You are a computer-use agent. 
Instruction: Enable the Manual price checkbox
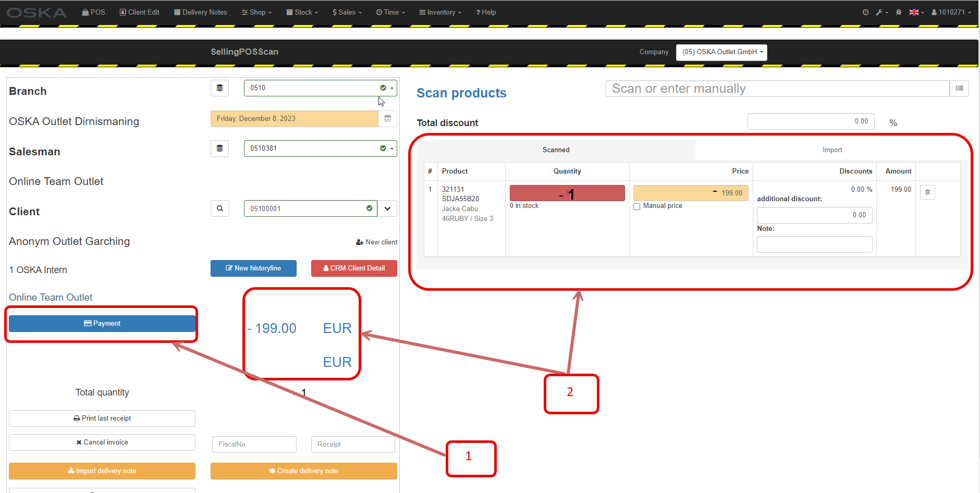(637, 206)
